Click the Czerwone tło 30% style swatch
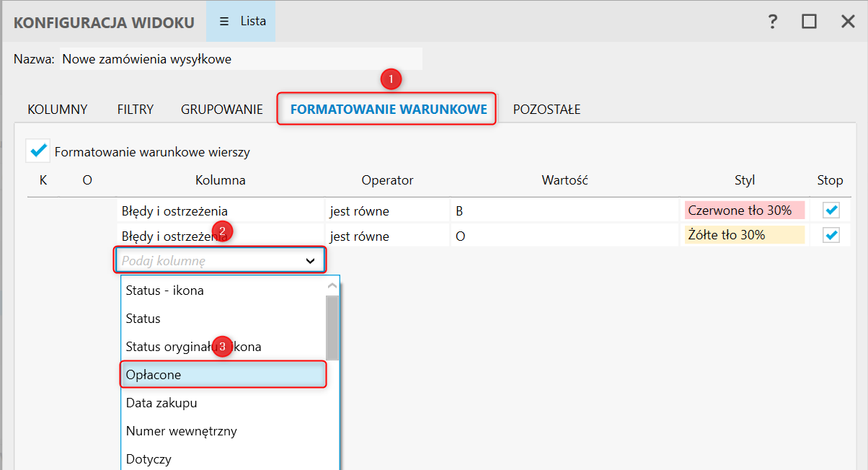Screen dimensions: 868x470 [x=744, y=210]
